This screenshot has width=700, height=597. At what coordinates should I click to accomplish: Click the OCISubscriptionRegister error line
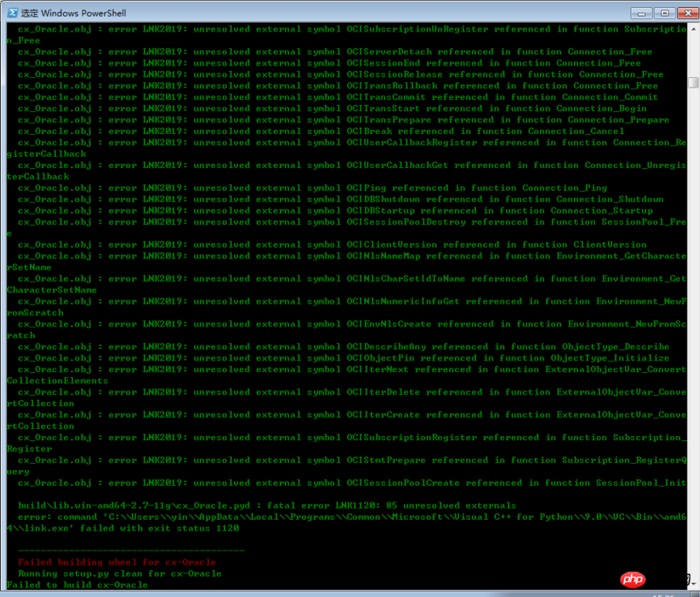pos(346,443)
